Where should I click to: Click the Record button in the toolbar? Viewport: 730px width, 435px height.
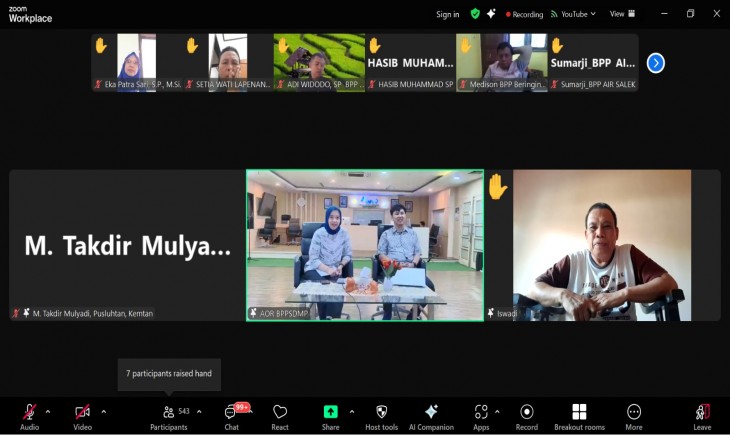527,416
